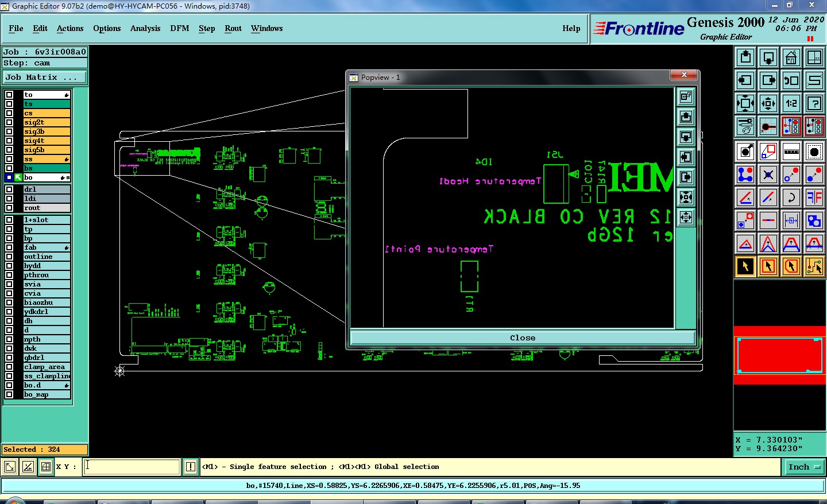The image size is (827, 504).
Task: Click the 'Step: cam' label
Action: click(x=45, y=63)
